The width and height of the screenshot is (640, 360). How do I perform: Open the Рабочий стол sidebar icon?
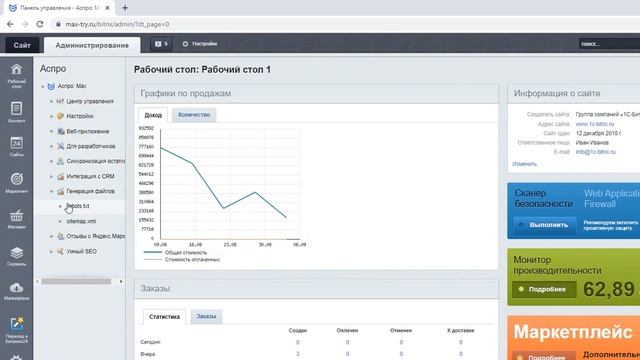click(x=16, y=76)
